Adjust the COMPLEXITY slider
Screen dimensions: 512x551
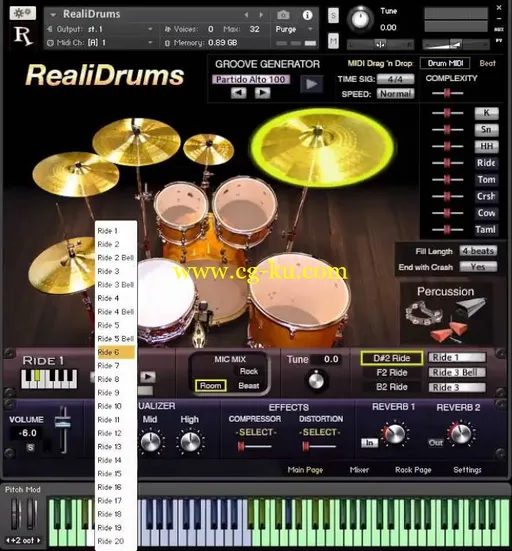[x=447, y=93]
